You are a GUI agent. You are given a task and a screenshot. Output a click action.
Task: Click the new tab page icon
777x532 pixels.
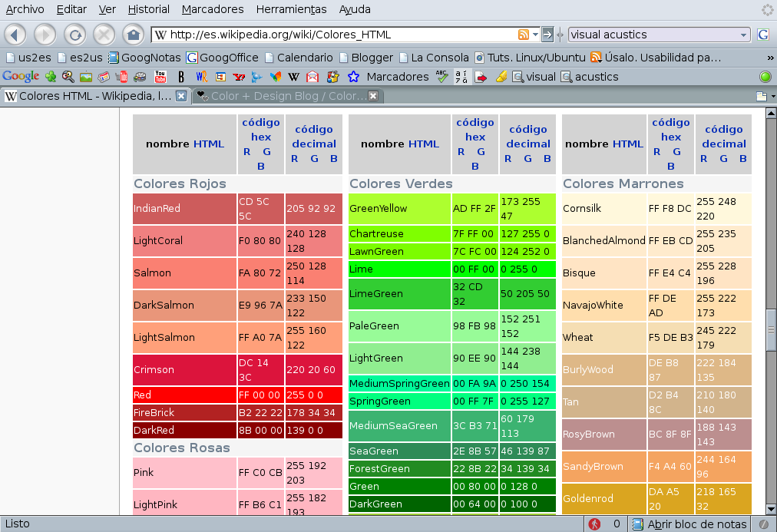tap(761, 96)
